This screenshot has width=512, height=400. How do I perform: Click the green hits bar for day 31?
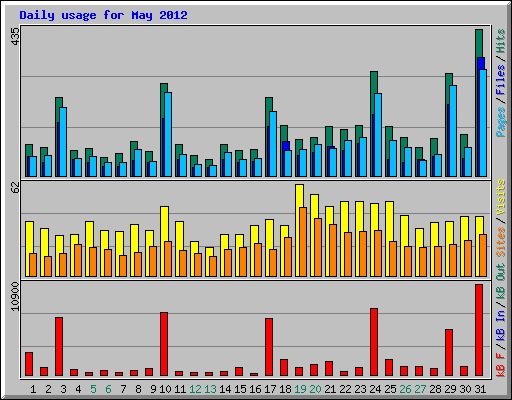479,43
